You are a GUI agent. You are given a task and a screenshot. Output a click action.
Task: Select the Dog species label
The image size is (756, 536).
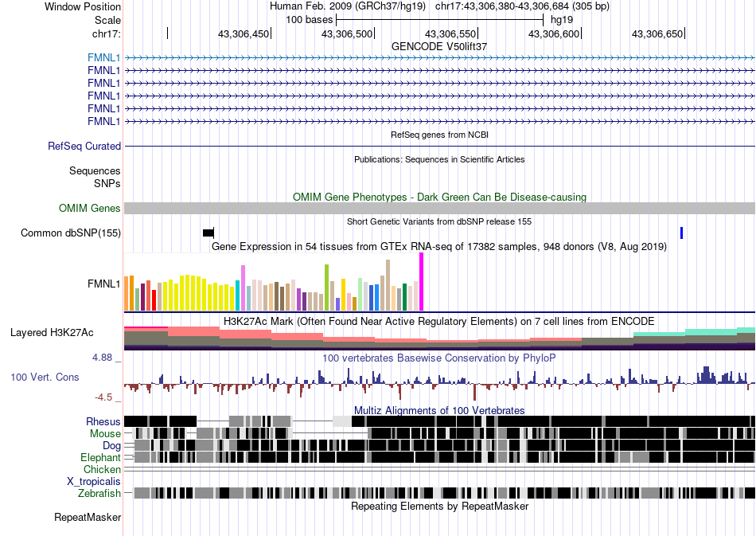coord(111,445)
